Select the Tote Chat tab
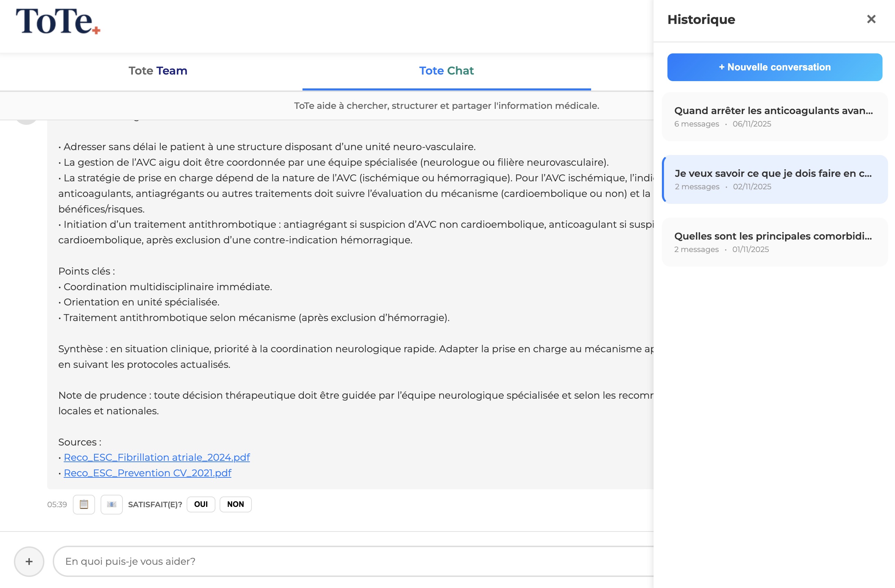895x588 pixels. pyautogui.click(x=446, y=71)
